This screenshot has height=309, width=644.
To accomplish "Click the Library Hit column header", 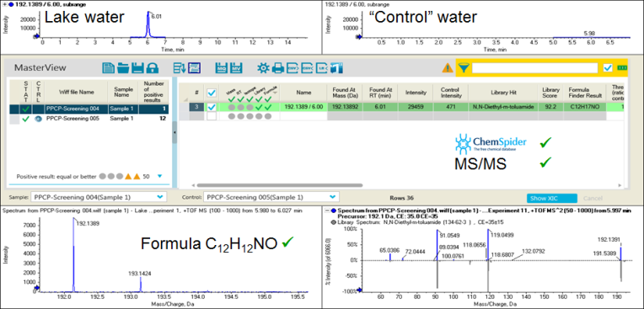I will click(x=502, y=93).
